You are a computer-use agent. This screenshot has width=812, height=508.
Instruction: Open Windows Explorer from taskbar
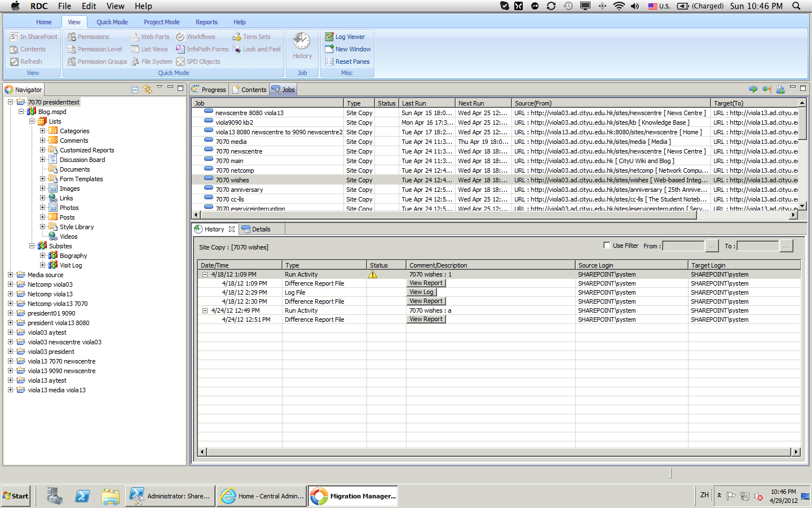111,496
